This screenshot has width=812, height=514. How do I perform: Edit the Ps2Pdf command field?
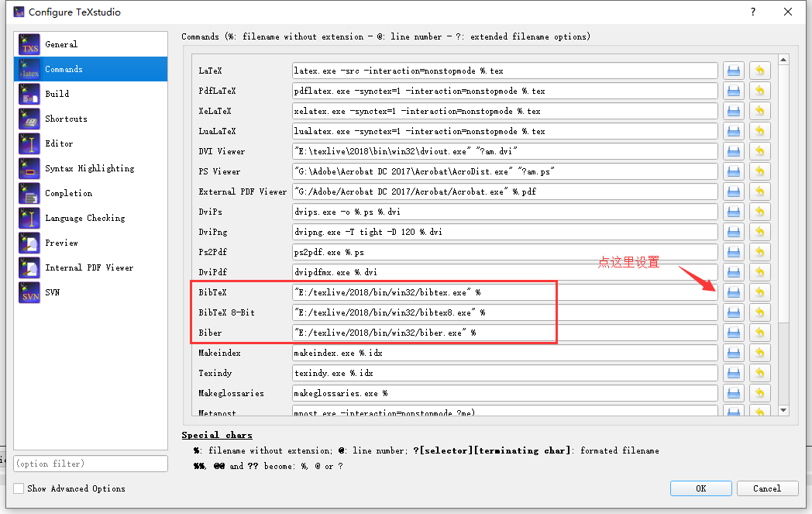(505, 252)
